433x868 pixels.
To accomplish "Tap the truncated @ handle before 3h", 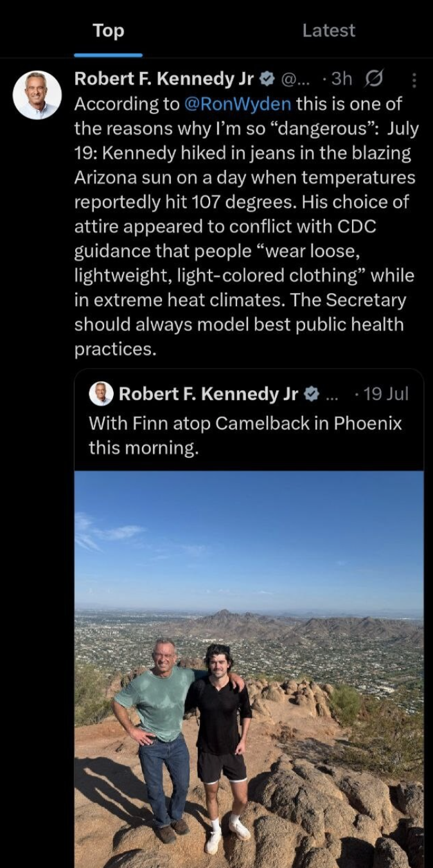I will click(295, 79).
